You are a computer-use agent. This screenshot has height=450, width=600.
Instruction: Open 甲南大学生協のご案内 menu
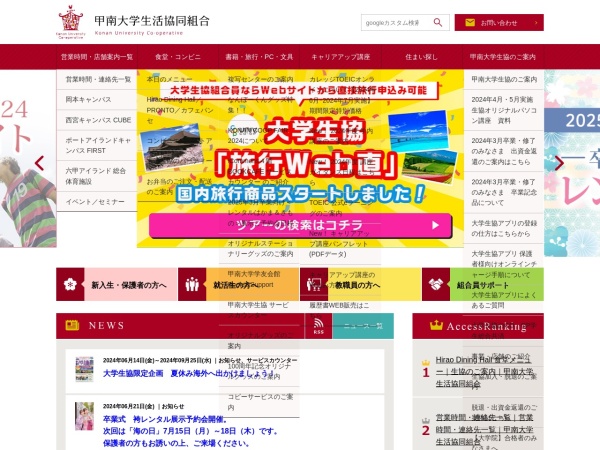[x=503, y=57]
